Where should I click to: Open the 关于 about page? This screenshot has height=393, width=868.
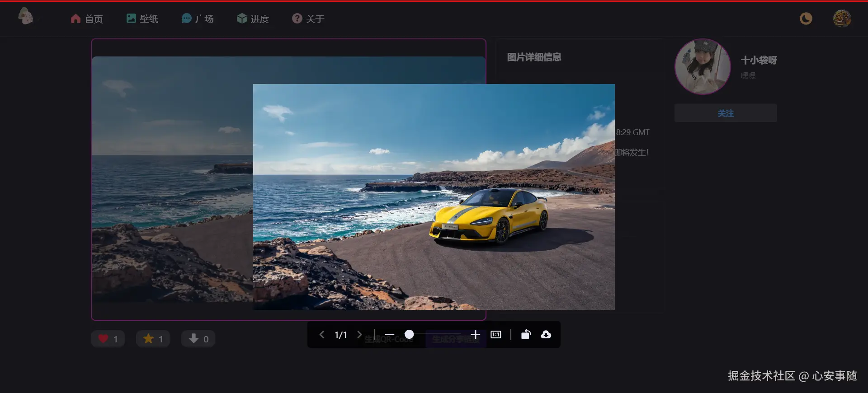coord(308,19)
